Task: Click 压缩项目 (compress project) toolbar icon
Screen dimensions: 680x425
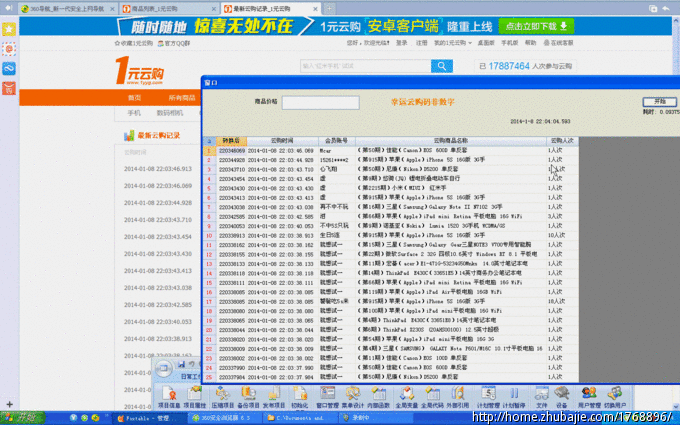Action: point(222,397)
